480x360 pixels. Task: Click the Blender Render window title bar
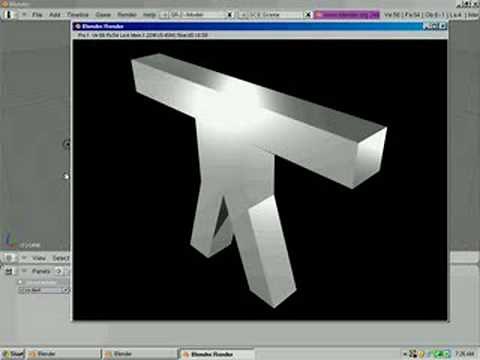click(260, 26)
